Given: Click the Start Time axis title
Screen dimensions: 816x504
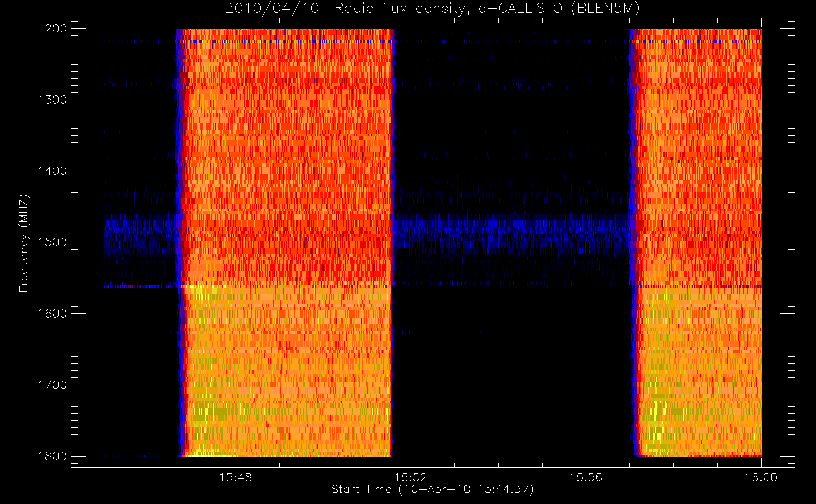Looking at the screenshot, I should click(x=432, y=489).
